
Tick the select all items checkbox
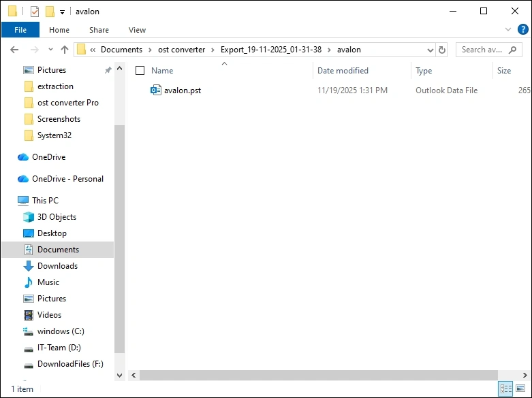coord(140,71)
